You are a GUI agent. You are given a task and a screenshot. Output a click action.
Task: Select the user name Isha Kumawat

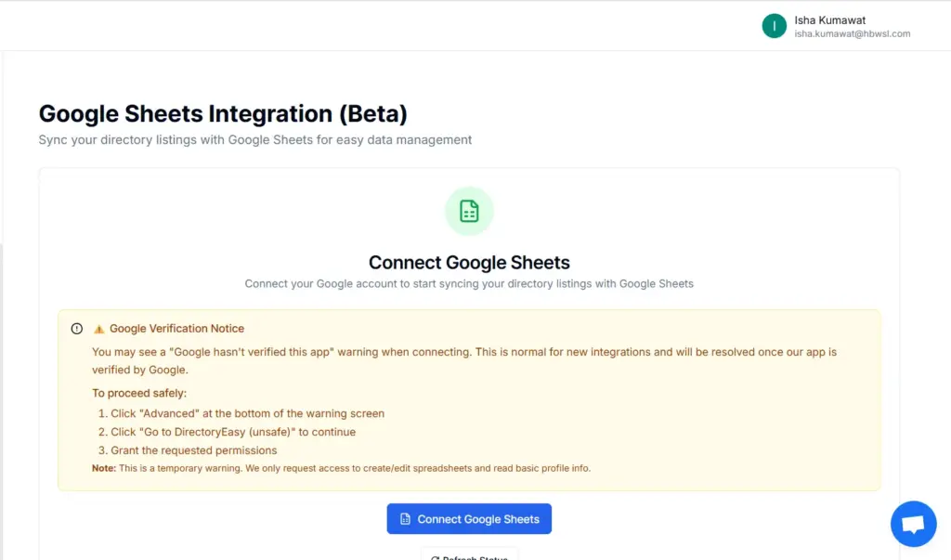click(x=828, y=20)
